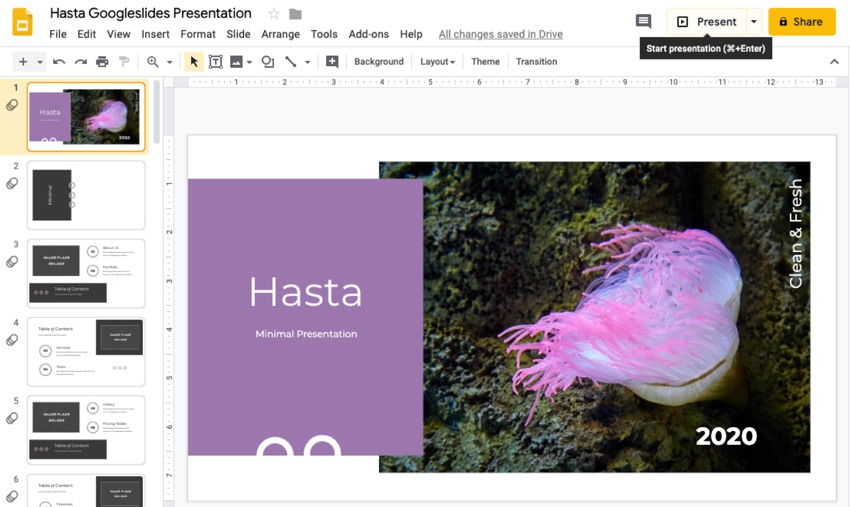
Task: Open the Add-ons menu
Action: (369, 34)
